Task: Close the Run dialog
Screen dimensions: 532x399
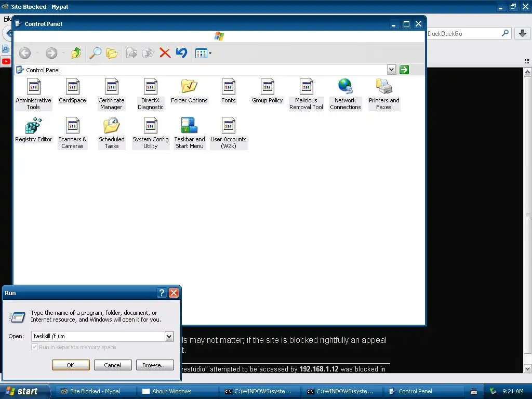Action: click(x=174, y=293)
